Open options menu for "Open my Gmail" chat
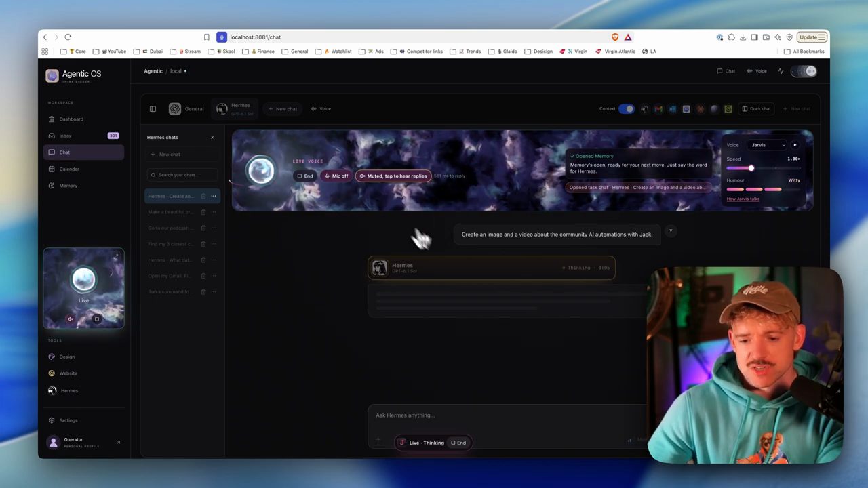The width and height of the screenshot is (868, 488). click(214, 276)
